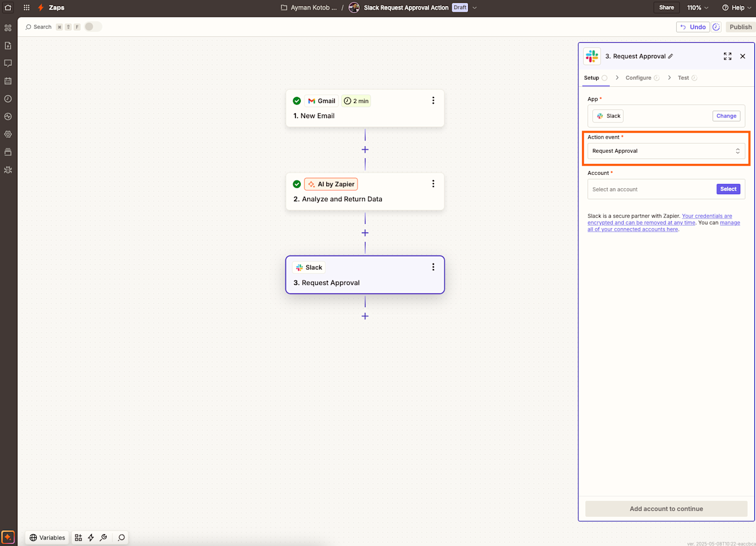Screen dimensions: 756x546
Task: Click the Zaps label in the top bar
Action: (57, 8)
